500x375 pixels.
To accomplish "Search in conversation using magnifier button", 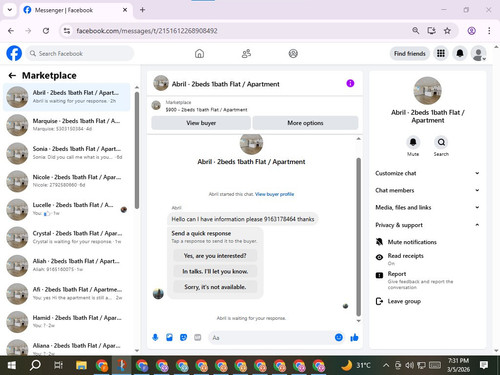I will coord(441,142).
